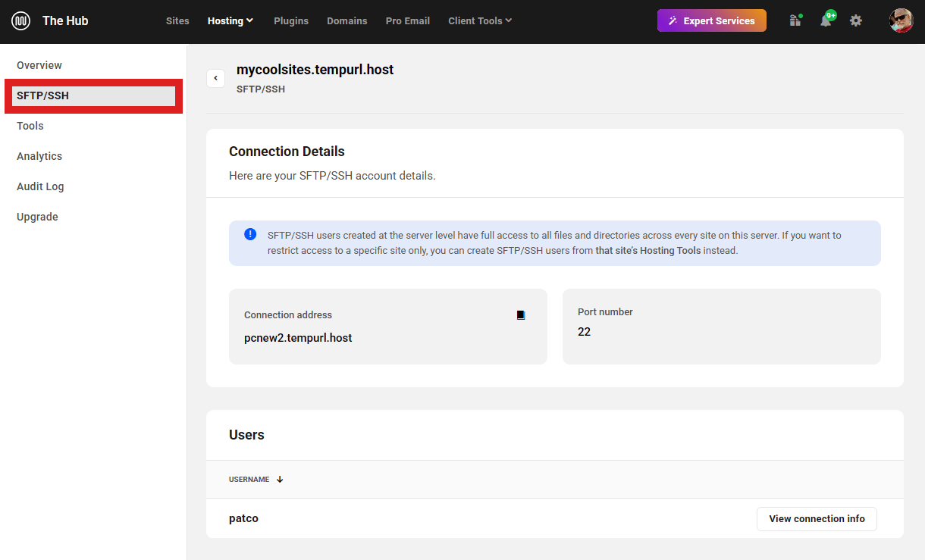The image size is (925, 560).
Task: Open Audit Log in the sidebar
Action: tap(40, 186)
